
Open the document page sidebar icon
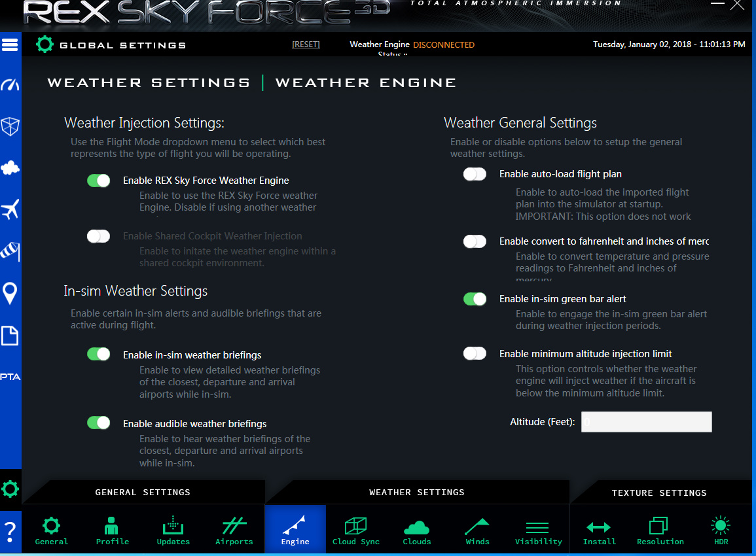click(x=10, y=336)
